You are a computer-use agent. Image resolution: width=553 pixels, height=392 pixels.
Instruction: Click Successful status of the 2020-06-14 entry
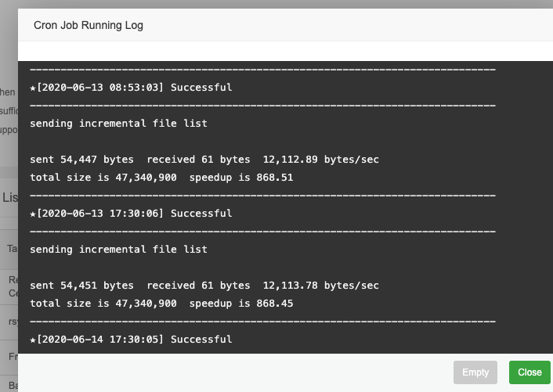tap(201, 340)
